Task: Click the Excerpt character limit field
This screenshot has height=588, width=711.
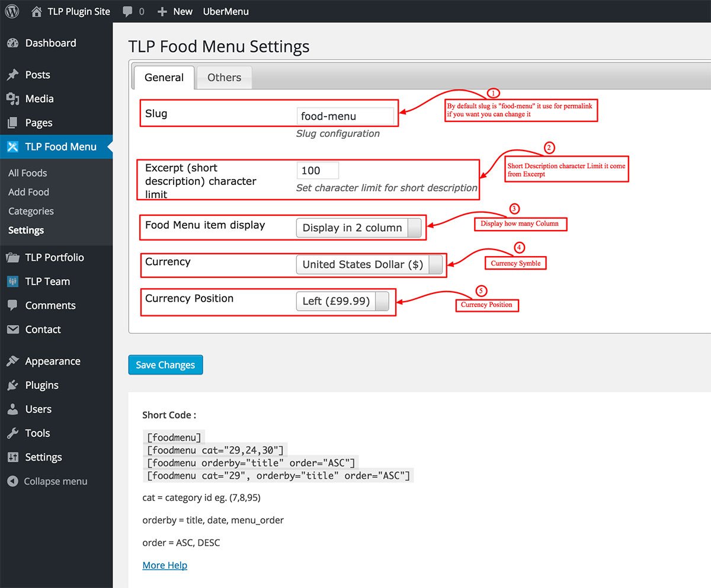Action: coord(318,171)
